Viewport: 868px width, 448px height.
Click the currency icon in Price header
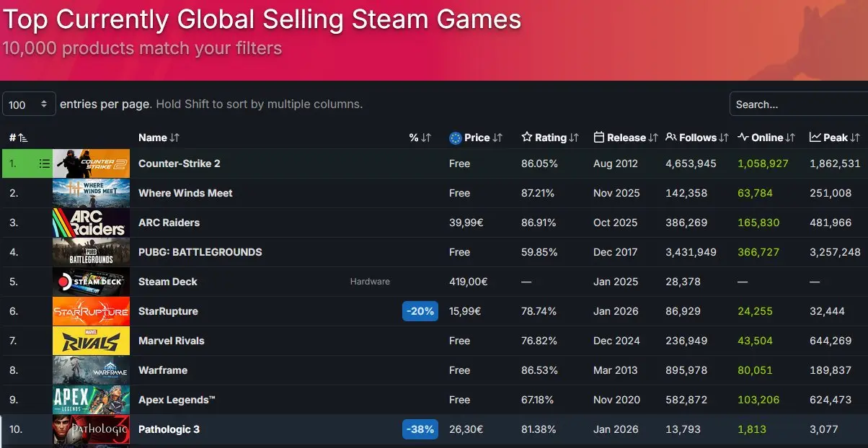pos(455,138)
